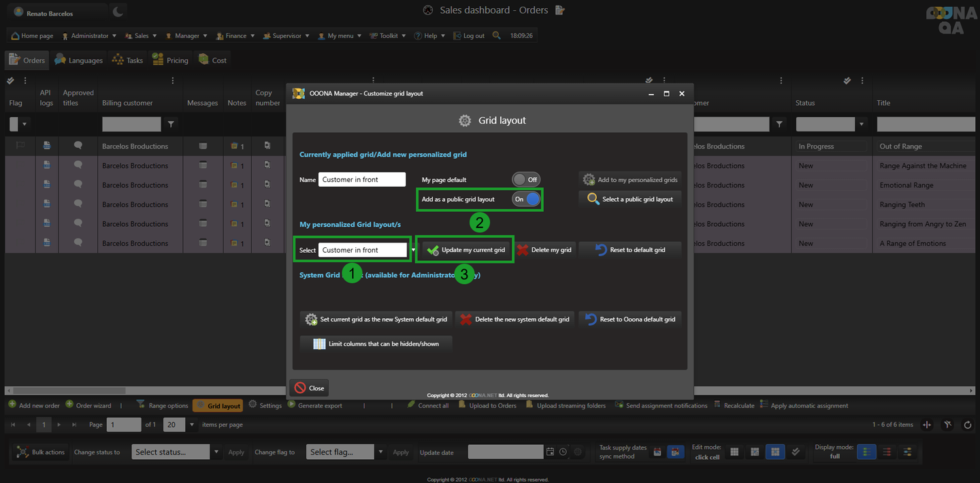The image size is (980, 483).
Task: Disable Add as a public grid layout toggle
Action: pyautogui.click(x=526, y=199)
